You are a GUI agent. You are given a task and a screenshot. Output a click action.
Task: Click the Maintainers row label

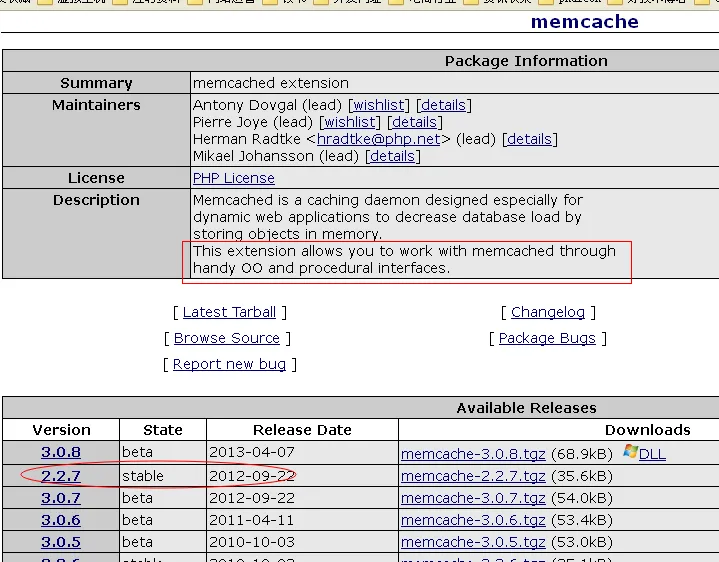click(x=96, y=105)
